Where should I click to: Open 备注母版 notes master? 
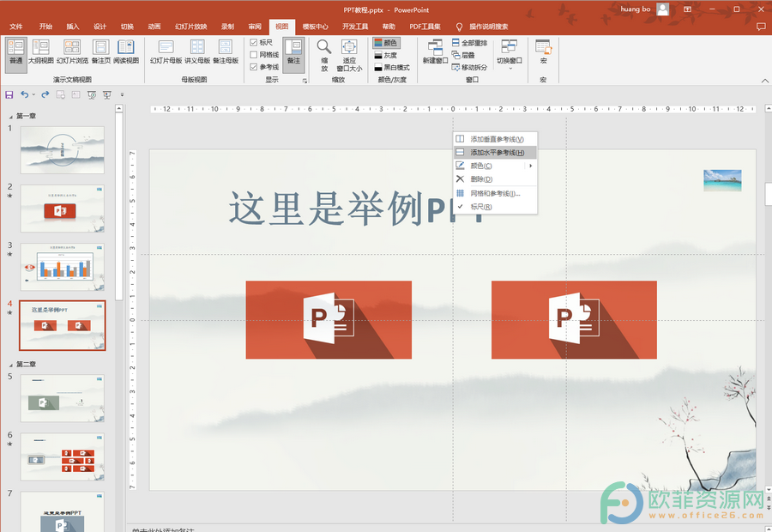click(x=226, y=52)
